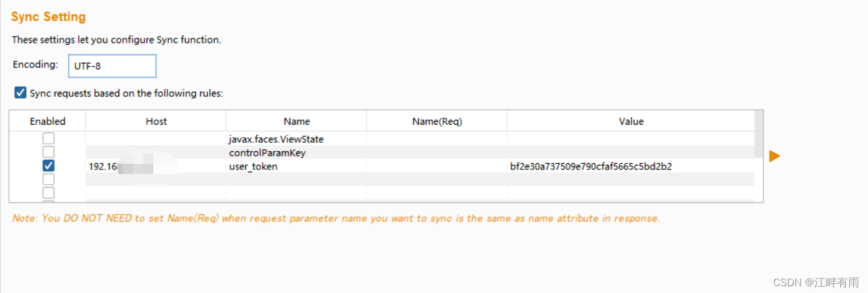This screenshot has height=293, width=868.
Task: Enable the javax.faces.ViewState rule checkbox
Action: click(49, 138)
